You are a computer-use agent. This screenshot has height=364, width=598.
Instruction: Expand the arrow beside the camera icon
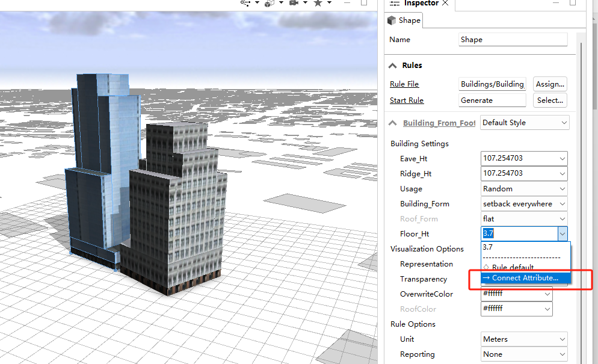305,4
